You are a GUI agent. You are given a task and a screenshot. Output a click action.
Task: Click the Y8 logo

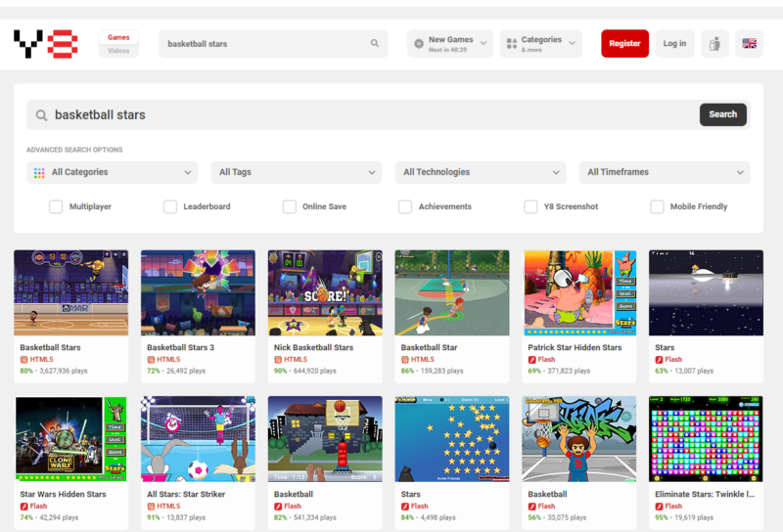[x=45, y=44]
